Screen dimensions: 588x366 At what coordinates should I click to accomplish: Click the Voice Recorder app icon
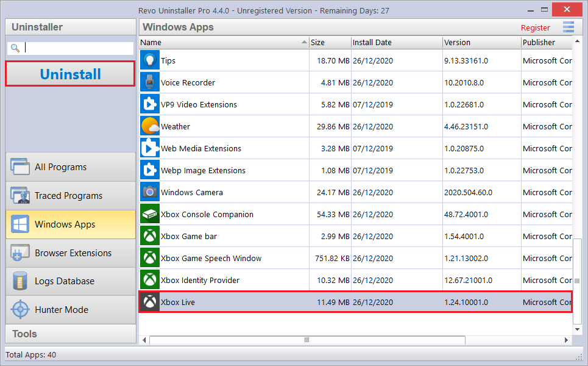point(150,82)
